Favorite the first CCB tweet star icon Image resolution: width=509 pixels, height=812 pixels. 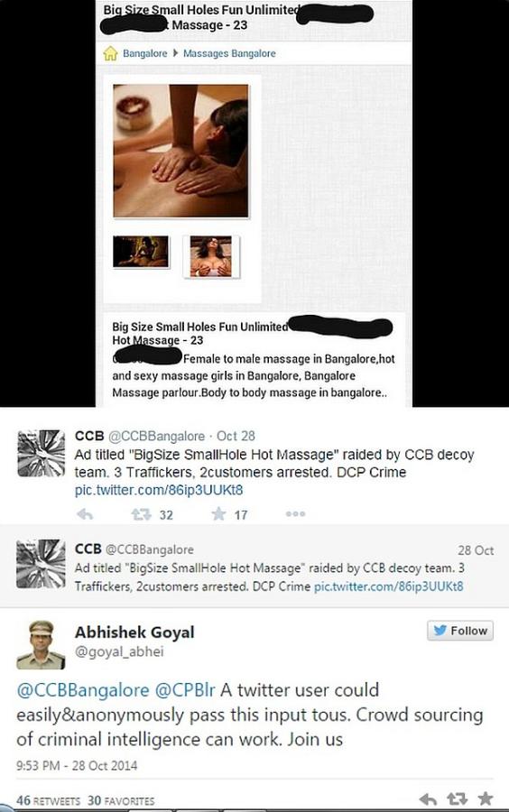click(218, 513)
